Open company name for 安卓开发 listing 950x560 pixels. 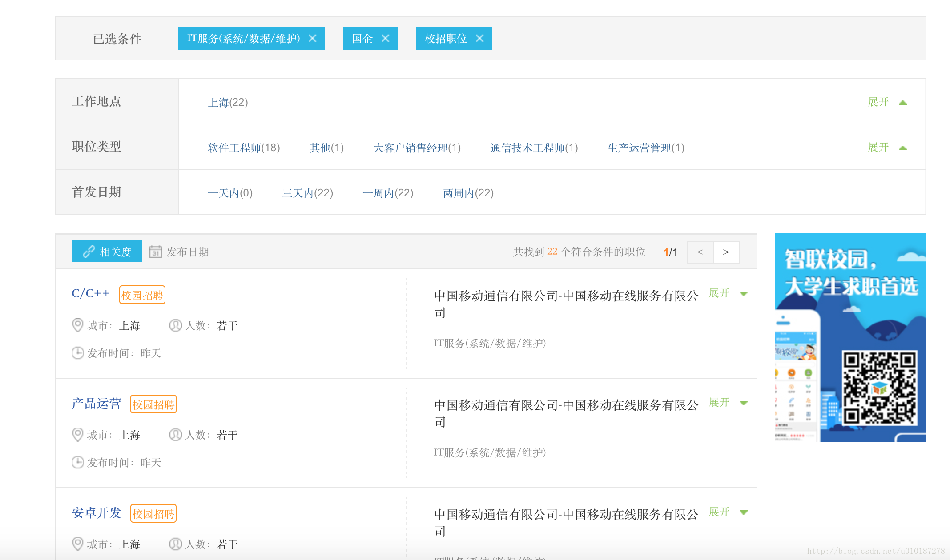pyautogui.click(x=566, y=523)
